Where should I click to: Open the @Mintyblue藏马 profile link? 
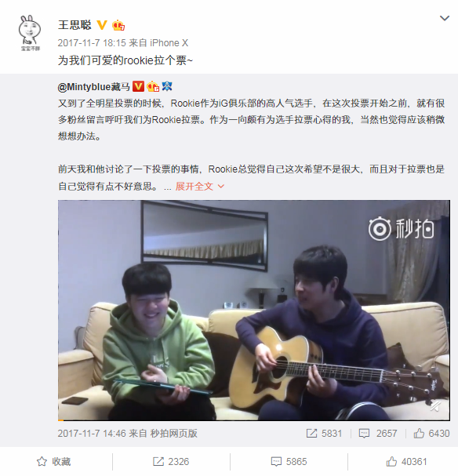tap(94, 87)
